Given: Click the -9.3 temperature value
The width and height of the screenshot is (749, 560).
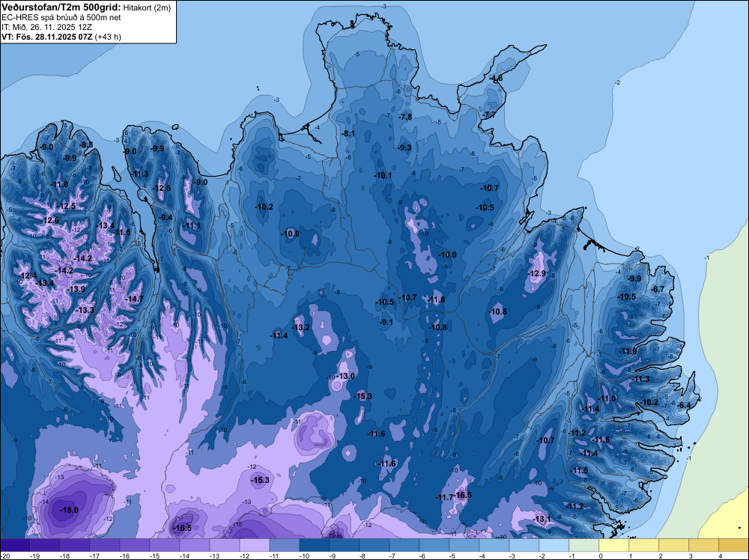Looking at the screenshot, I should click(x=404, y=147).
